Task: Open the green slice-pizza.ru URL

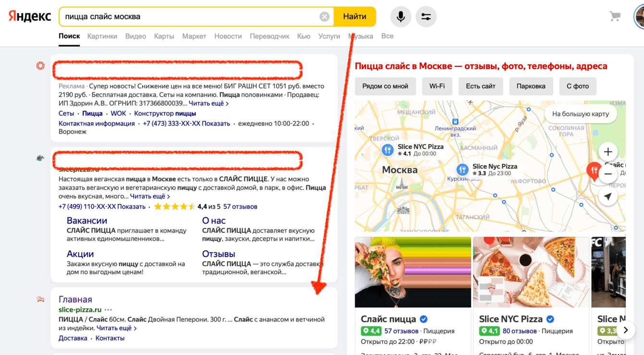Action: pos(80,310)
